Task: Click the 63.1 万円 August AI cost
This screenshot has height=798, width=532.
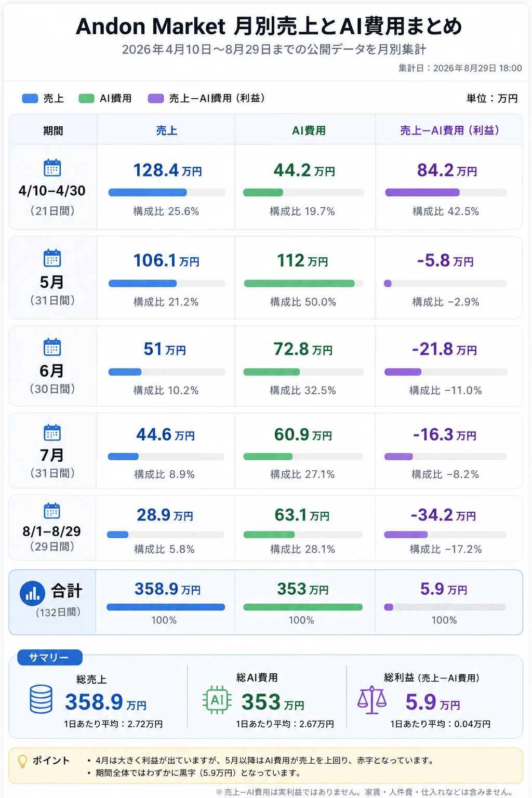Action: coord(302,515)
